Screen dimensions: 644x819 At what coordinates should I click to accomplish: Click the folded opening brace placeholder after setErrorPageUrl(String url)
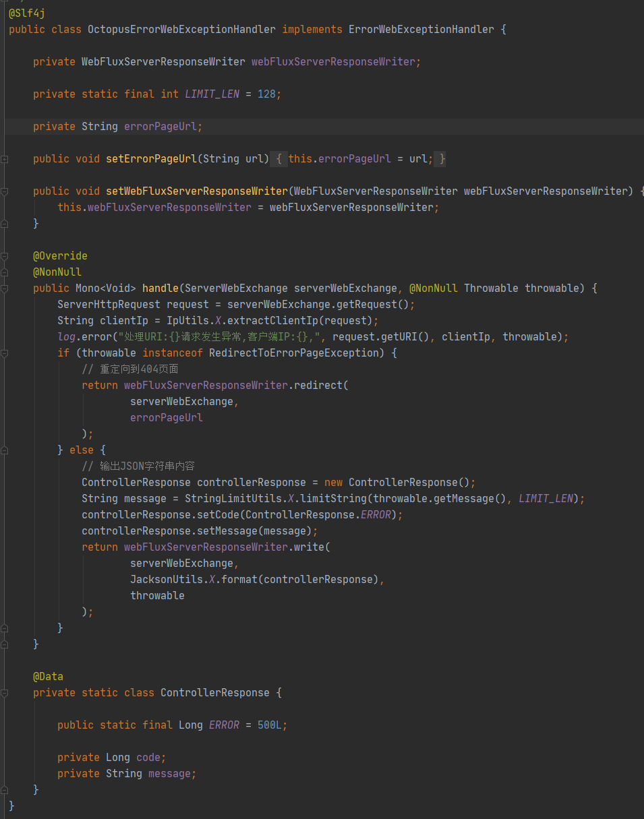pos(279,159)
